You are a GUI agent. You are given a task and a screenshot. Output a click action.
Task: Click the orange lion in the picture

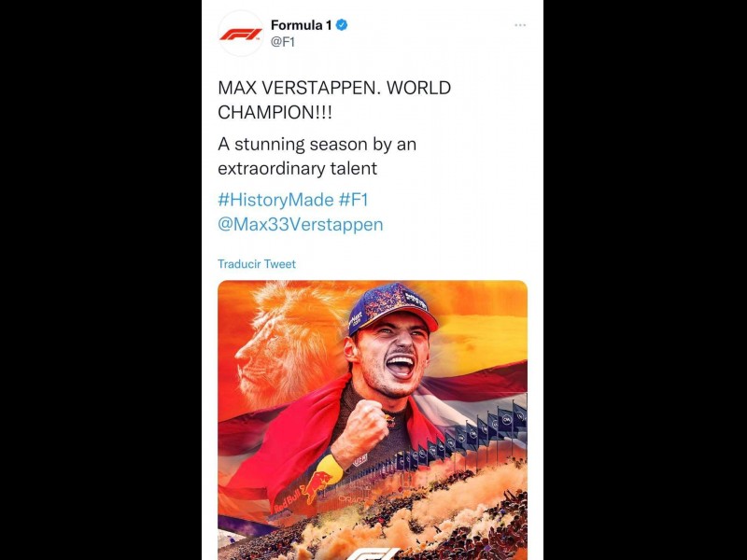point(284,345)
